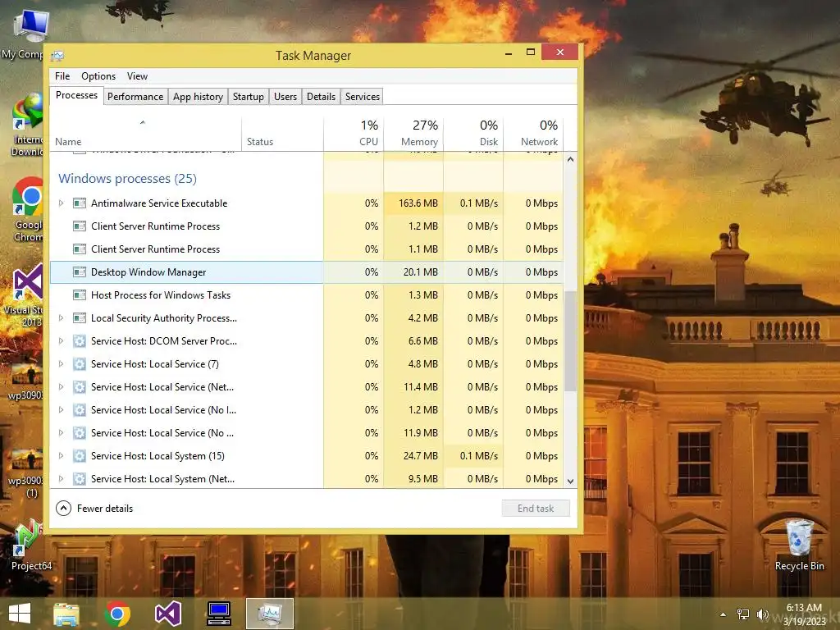
Task: Open the View menu
Action: (137, 76)
